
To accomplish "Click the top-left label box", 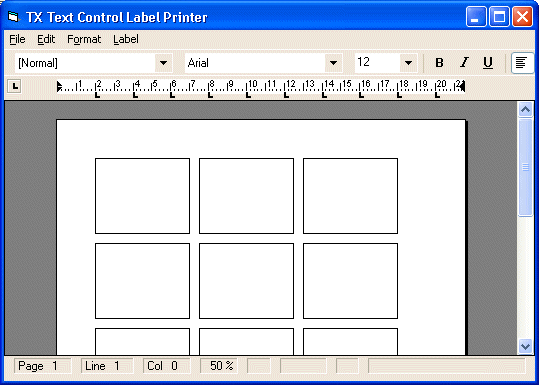I will [142, 196].
